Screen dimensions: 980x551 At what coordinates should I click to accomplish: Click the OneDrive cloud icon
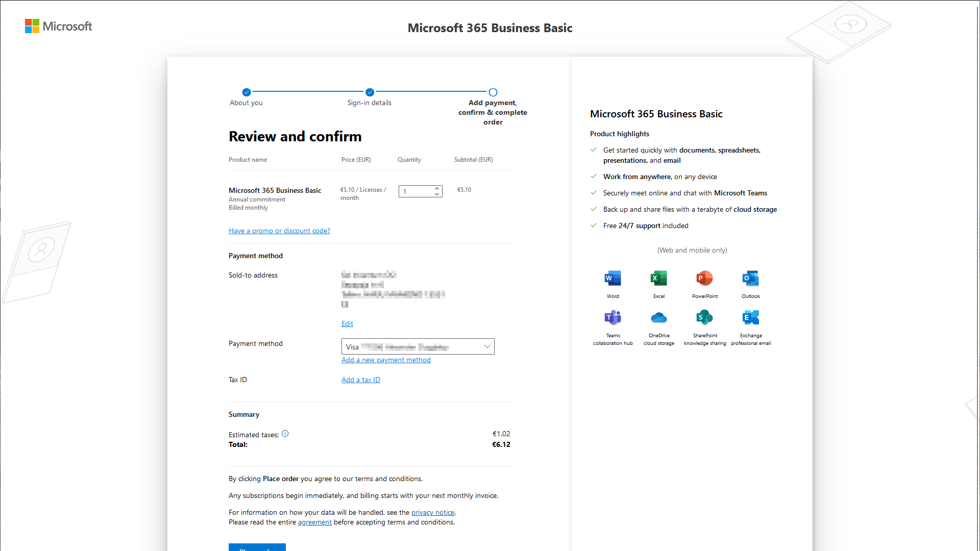[x=659, y=317]
